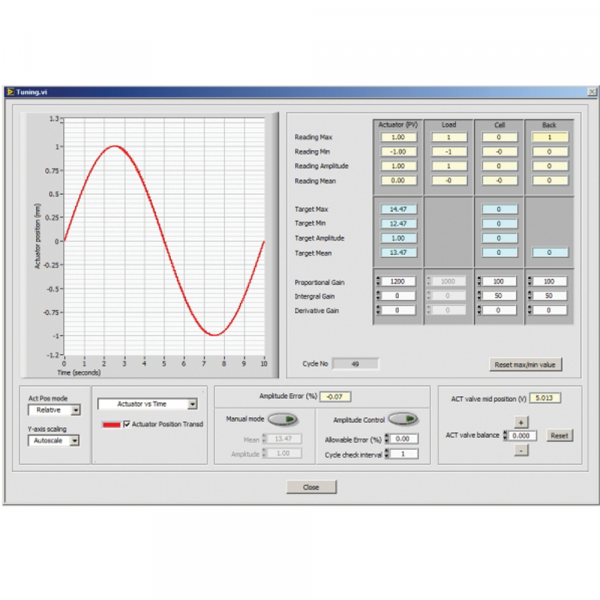Click the Back Derivative Gain stepper arrows
Screen dimensions: 600x600
(529, 311)
